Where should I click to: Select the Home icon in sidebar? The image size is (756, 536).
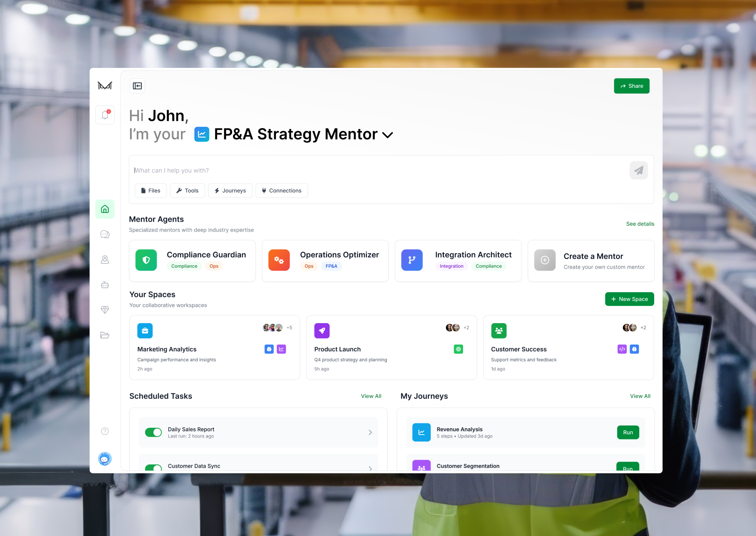pos(105,209)
